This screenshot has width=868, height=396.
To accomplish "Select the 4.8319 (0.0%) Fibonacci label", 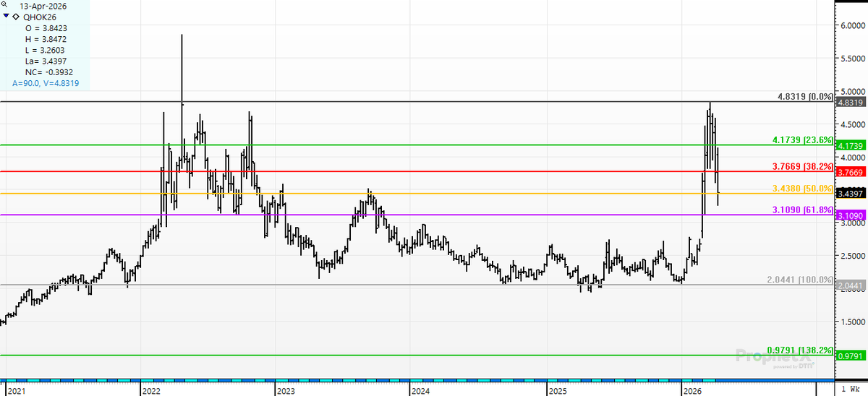I will coord(805,96).
